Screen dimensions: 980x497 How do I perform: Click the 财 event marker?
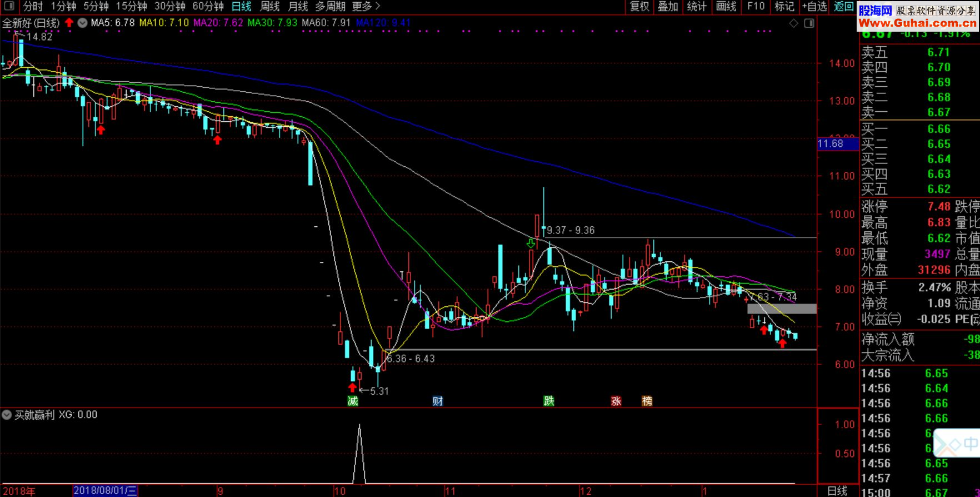[x=438, y=401]
